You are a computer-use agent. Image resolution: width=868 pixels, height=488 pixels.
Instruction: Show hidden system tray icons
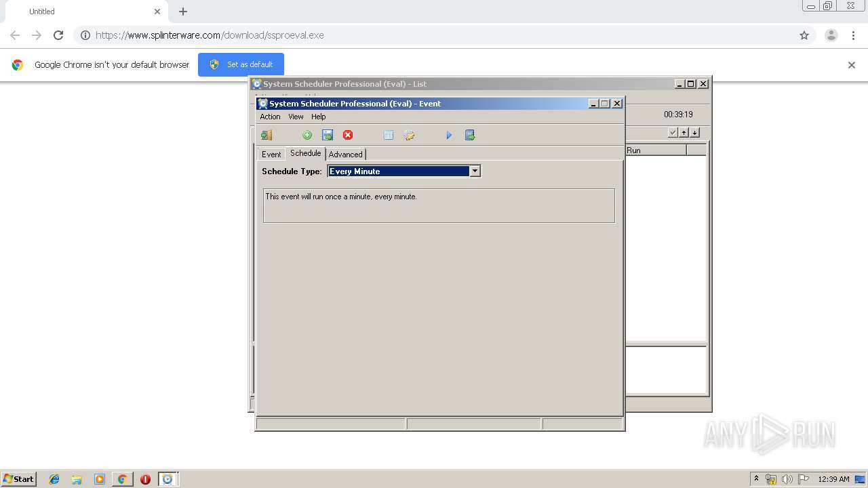click(x=757, y=479)
